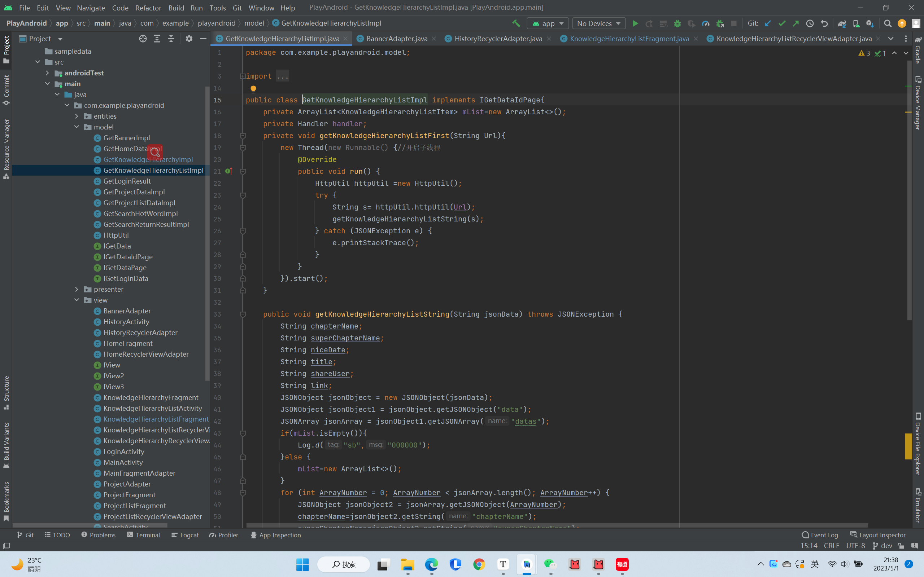The height and width of the screenshot is (577, 924).
Task: Click the Git update project arrow icon
Action: 767,23
